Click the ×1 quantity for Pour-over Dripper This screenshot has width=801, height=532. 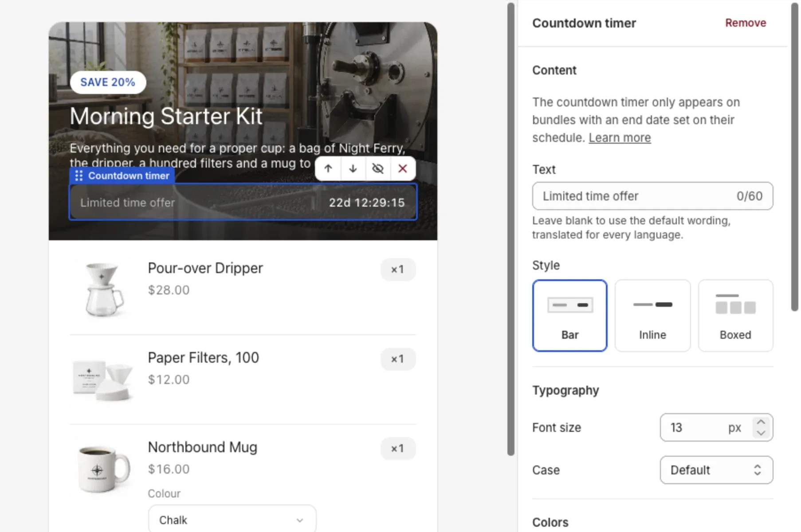click(x=398, y=270)
